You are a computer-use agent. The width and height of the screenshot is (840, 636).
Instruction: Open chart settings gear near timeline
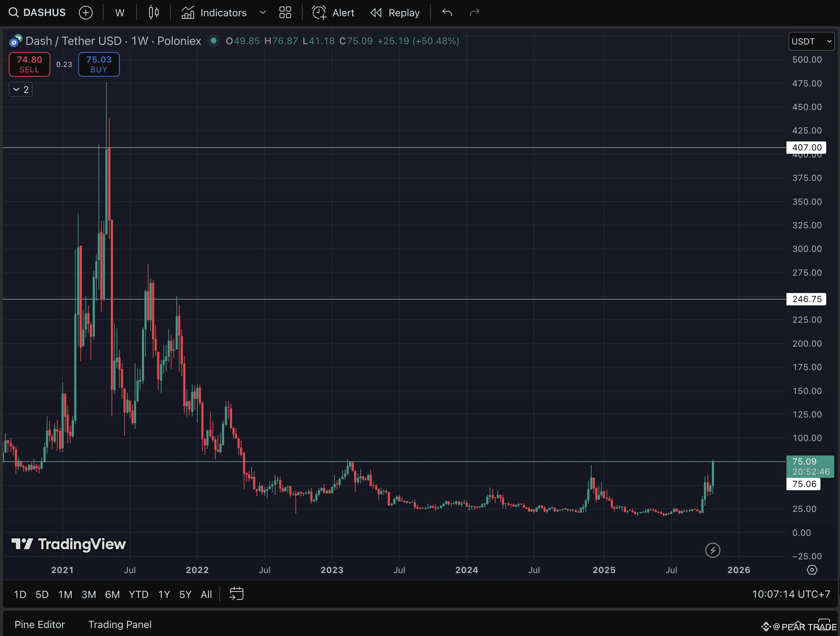coord(812,569)
